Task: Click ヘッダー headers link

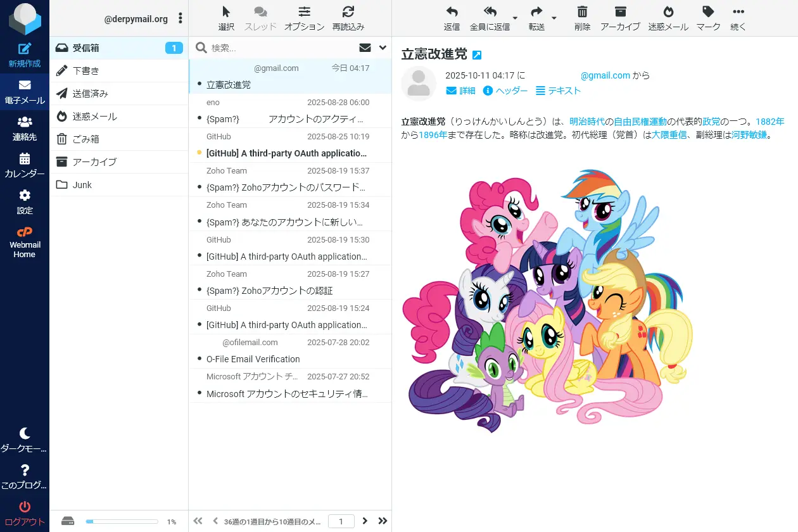Action: pyautogui.click(x=505, y=91)
